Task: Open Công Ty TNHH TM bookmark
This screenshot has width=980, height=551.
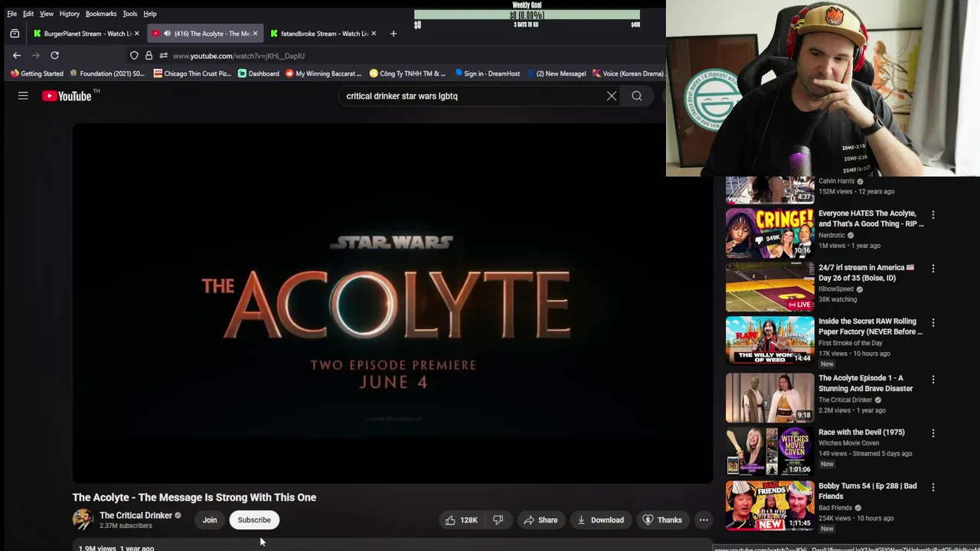Action: click(x=407, y=73)
